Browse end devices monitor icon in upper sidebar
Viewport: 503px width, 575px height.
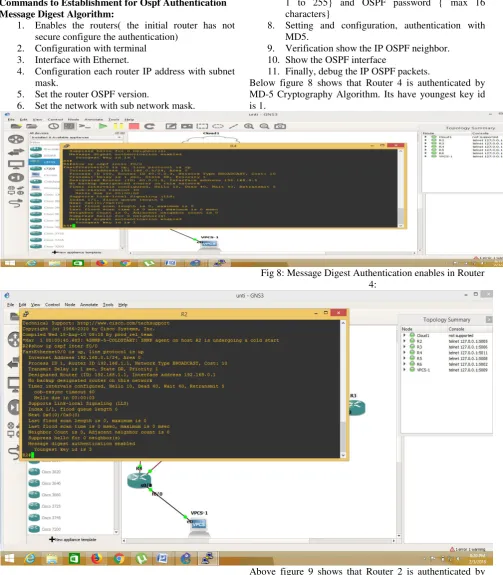[x=16, y=165]
